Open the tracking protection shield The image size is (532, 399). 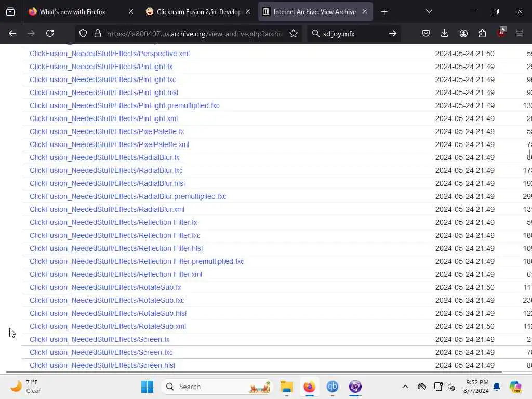[83, 33]
